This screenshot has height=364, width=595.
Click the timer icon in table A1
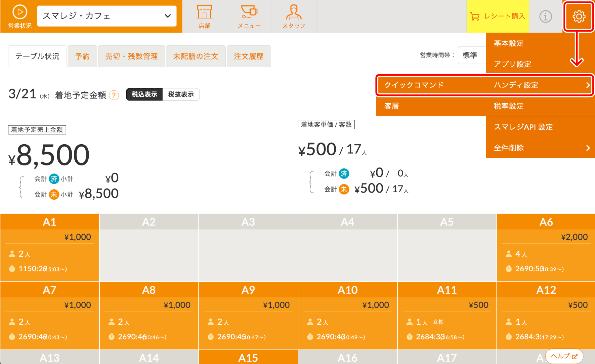coord(12,269)
